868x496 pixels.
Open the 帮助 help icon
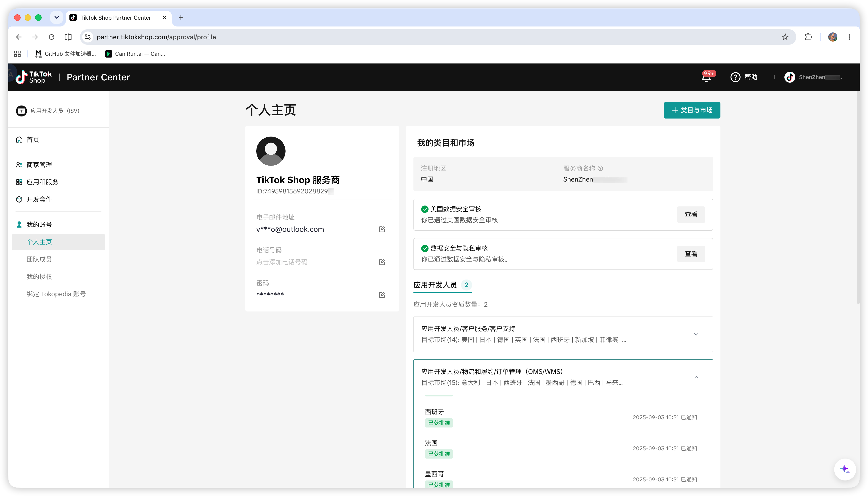[736, 77]
